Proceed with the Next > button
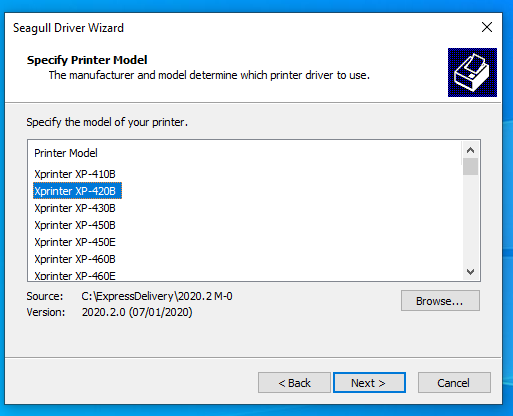Viewport: 513px width, 416px height. 369,383
